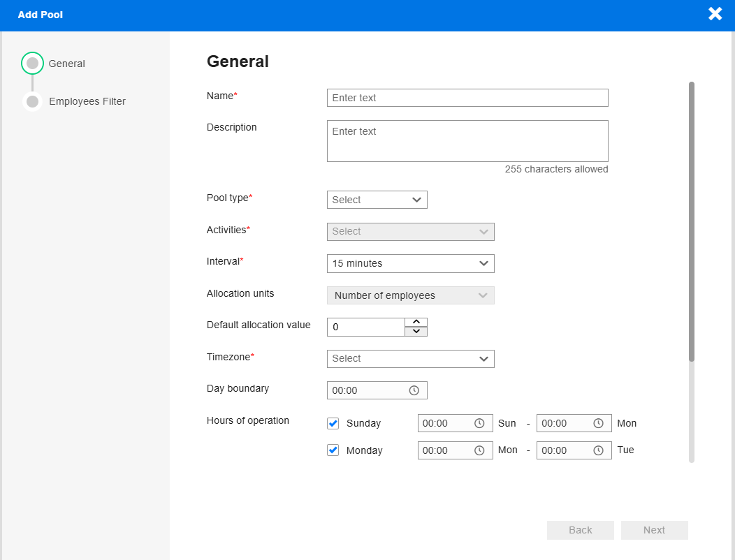Close the Add Pool dialog
This screenshot has height=560, width=735.
(x=715, y=14)
